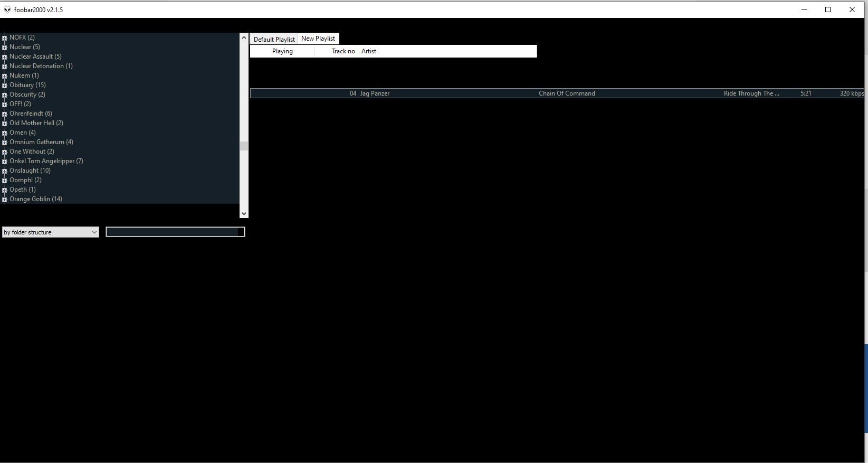The width and height of the screenshot is (868, 463).
Task: Click the 'Chain Of Command' album cell
Action: [x=567, y=93]
